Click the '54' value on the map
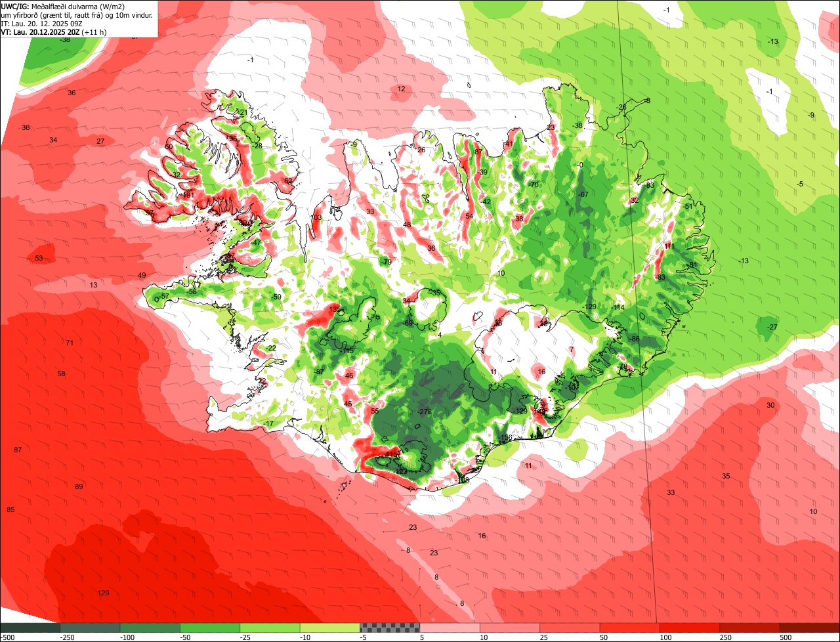The image size is (840, 642). click(x=469, y=217)
